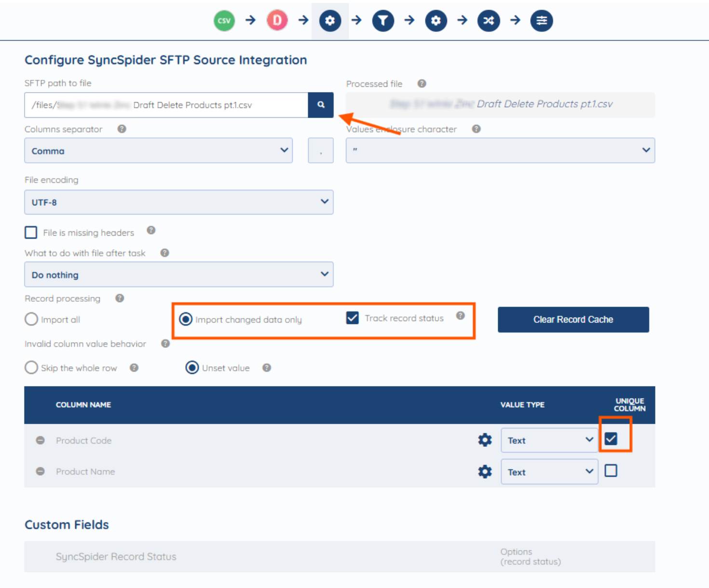Viewport: 709px width, 588px height.
Task: Click the VALUE TYPE table header
Action: pyautogui.click(x=522, y=405)
